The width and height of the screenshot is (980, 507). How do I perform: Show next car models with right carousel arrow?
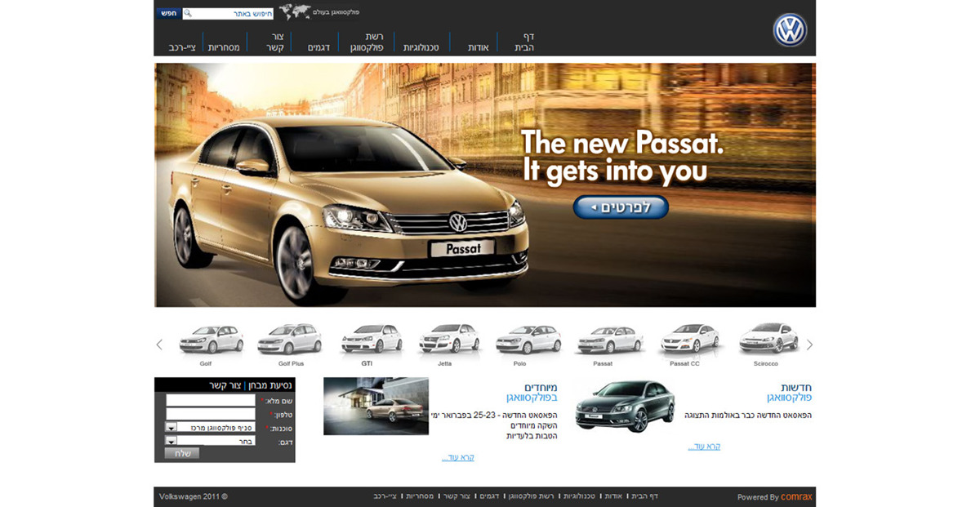pyautogui.click(x=809, y=345)
